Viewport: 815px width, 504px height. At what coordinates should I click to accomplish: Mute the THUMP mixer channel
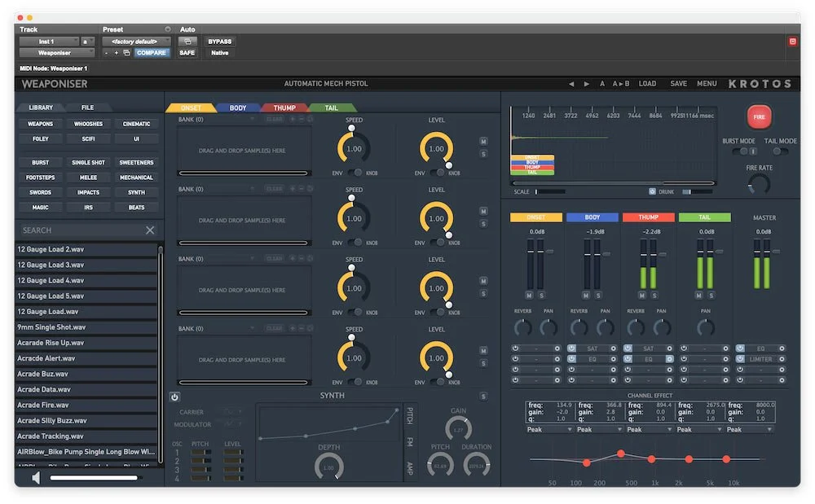[x=642, y=296]
